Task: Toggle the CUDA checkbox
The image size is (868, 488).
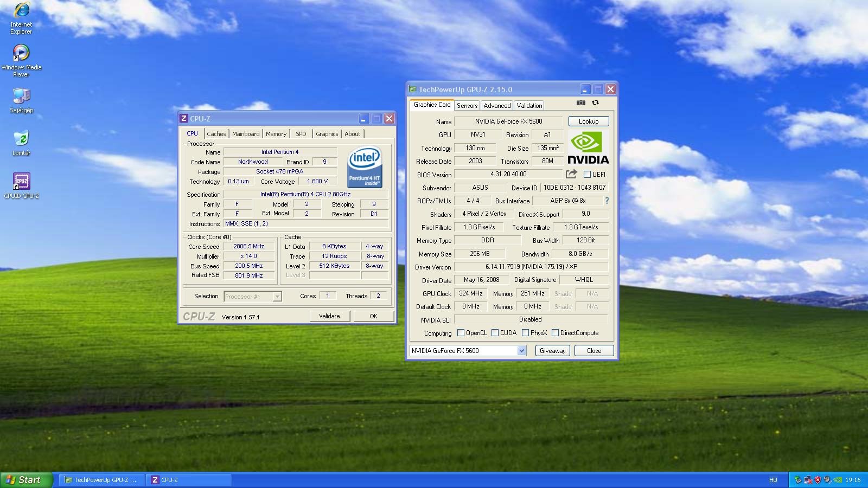Action: tap(495, 333)
